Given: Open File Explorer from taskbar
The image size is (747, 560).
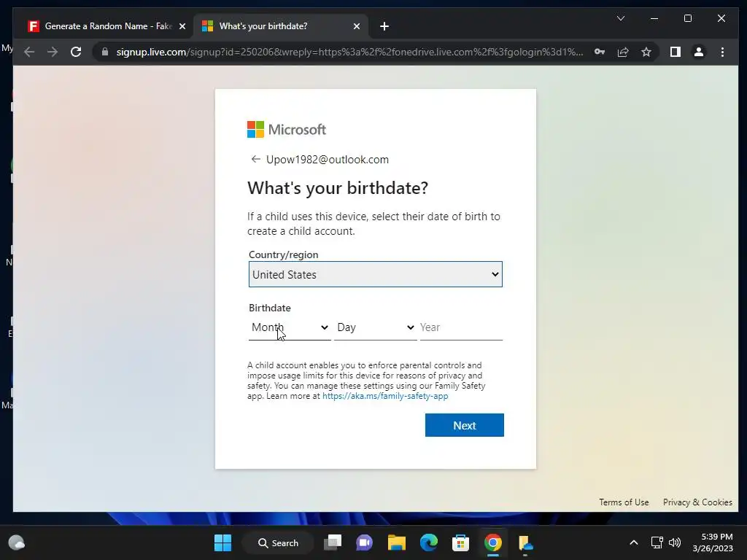Looking at the screenshot, I should pos(396,542).
